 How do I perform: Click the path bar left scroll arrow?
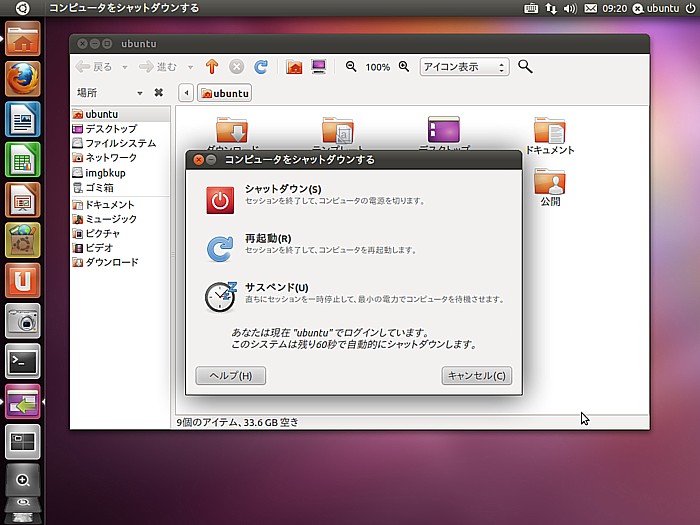186,93
